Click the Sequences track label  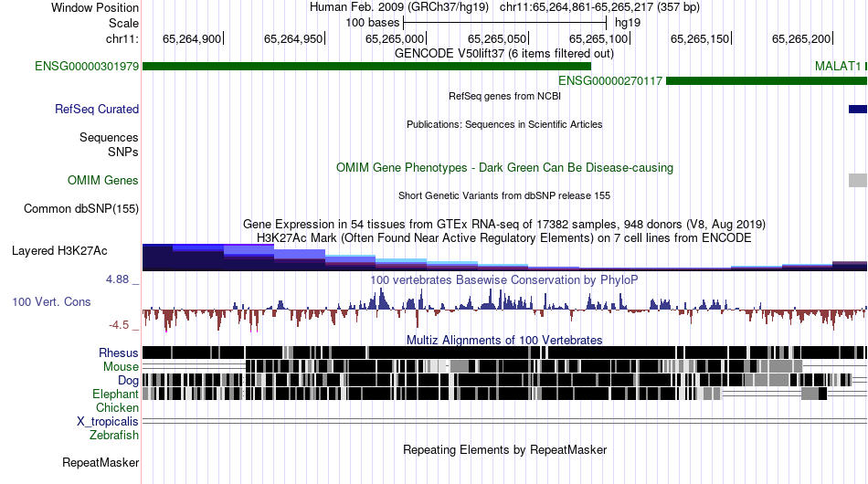pyautogui.click(x=109, y=137)
